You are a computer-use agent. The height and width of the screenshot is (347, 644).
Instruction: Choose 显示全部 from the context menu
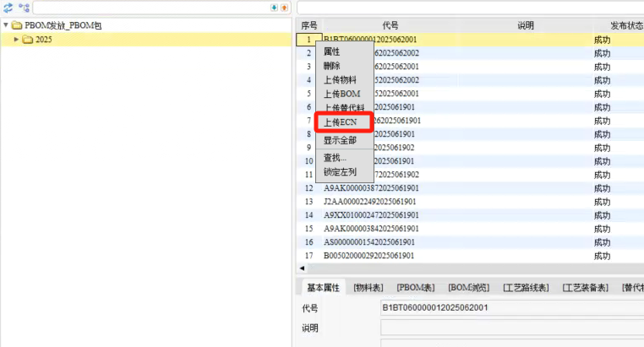coord(340,140)
